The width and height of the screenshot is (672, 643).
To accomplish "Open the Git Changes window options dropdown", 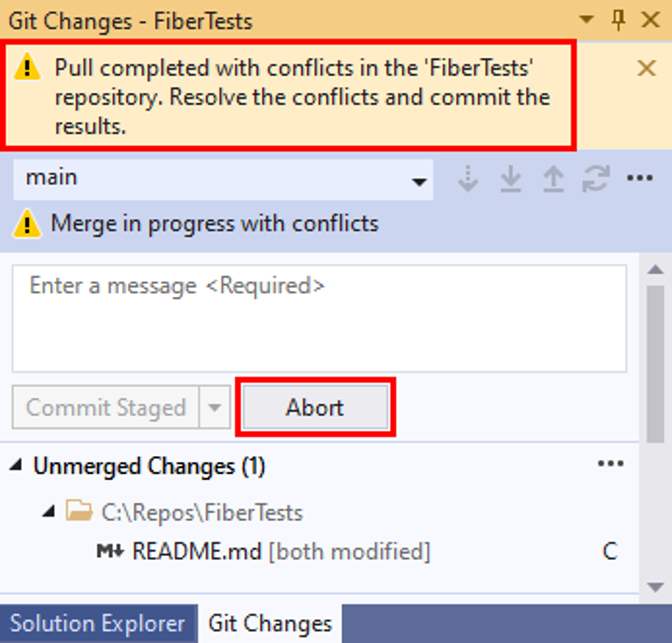I will [x=586, y=19].
